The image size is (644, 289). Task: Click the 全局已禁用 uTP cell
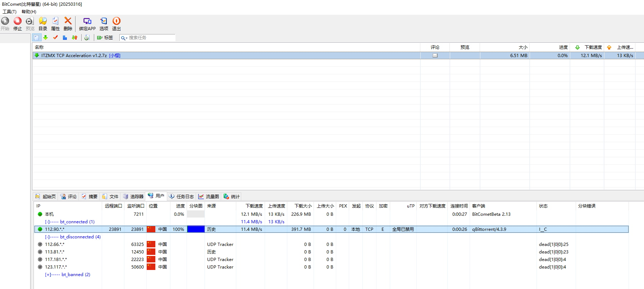(403, 229)
